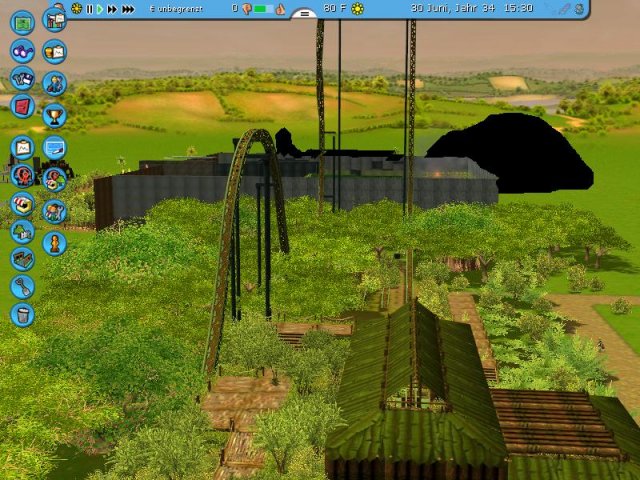The image size is (640, 480).
Task: Play at normal speed with green arrow
Action: point(100,9)
